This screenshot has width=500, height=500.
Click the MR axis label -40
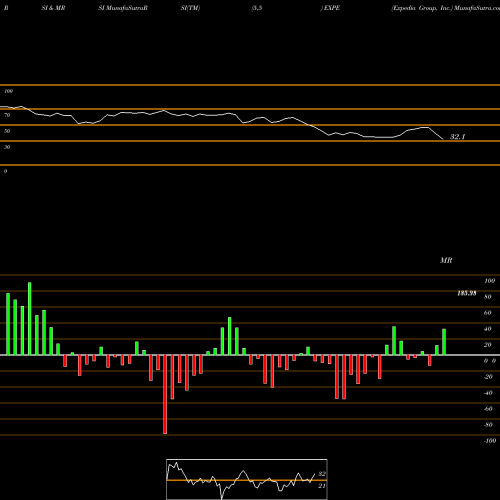(488, 393)
